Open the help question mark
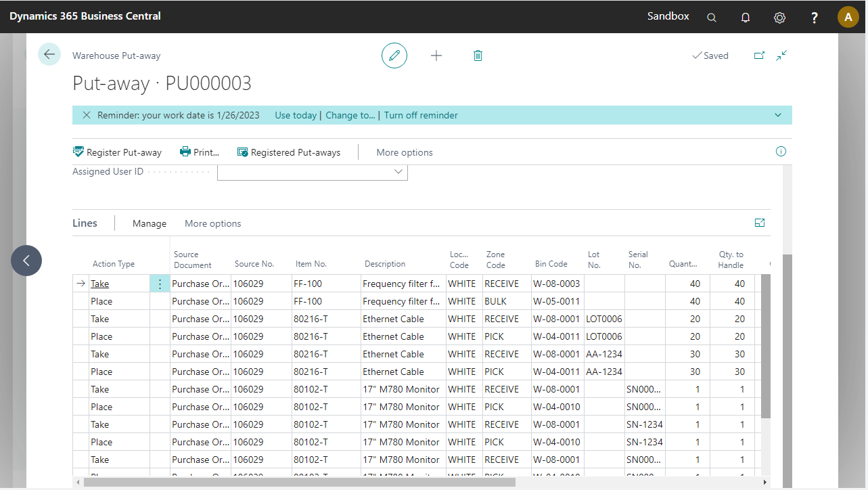Viewport: 868px width, 490px height. point(815,18)
